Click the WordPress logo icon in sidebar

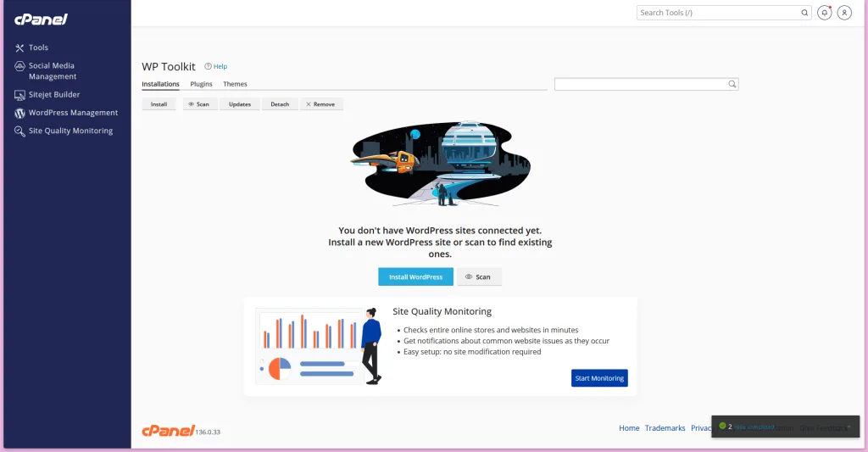[19, 113]
